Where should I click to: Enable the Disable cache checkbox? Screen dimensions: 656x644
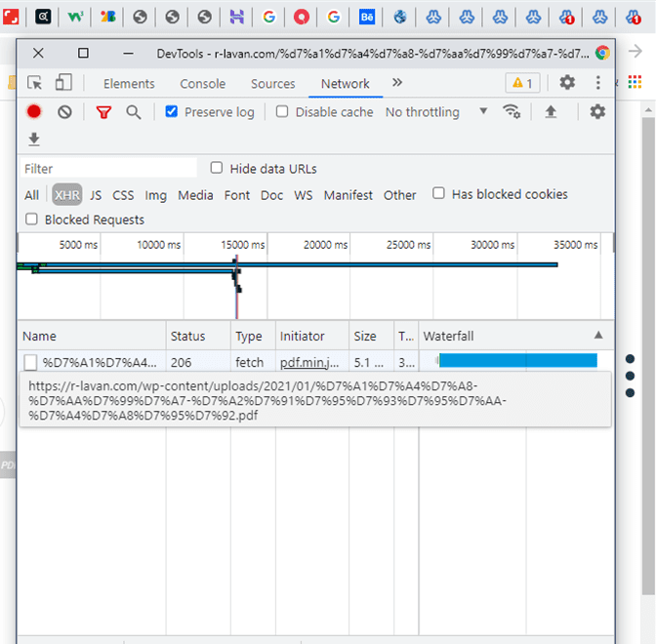(x=282, y=111)
